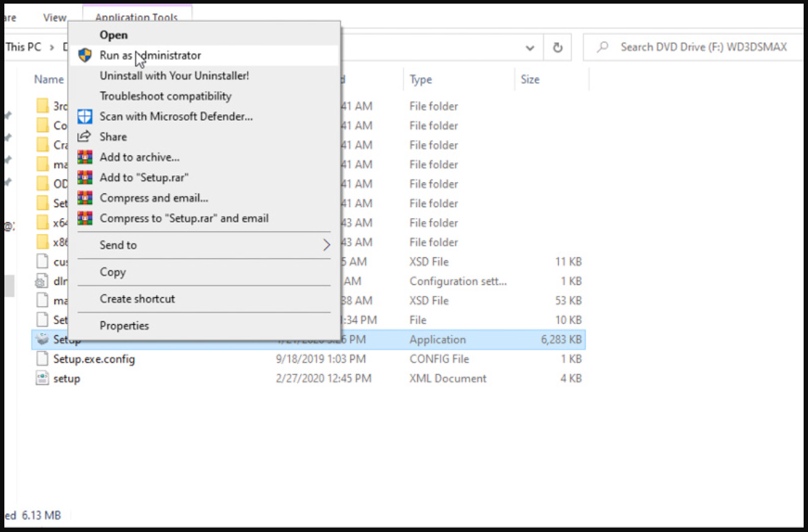Select Open from the context menu
The height and width of the screenshot is (532, 808).
(113, 35)
